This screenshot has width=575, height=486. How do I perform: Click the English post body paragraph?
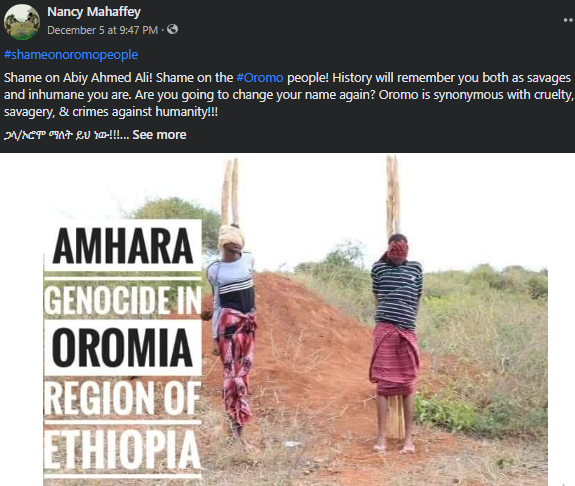coord(289,95)
